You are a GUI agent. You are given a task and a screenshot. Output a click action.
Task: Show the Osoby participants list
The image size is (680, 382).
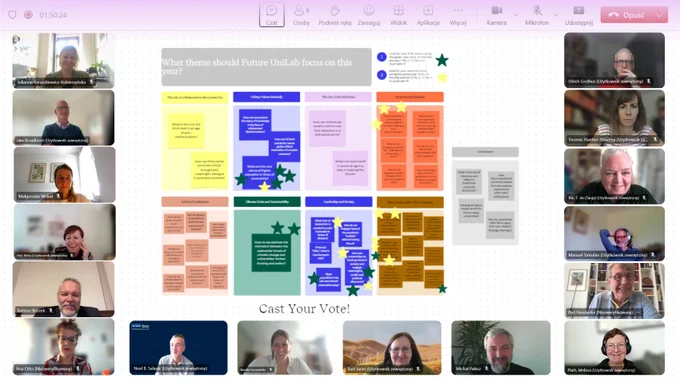[x=301, y=15]
